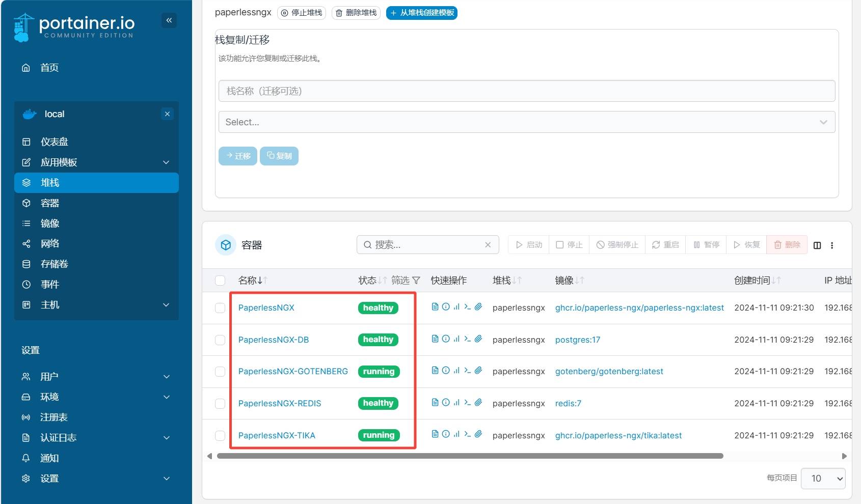Expand 环境 settings submenu chevron
The image size is (861, 504).
pos(166,397)
